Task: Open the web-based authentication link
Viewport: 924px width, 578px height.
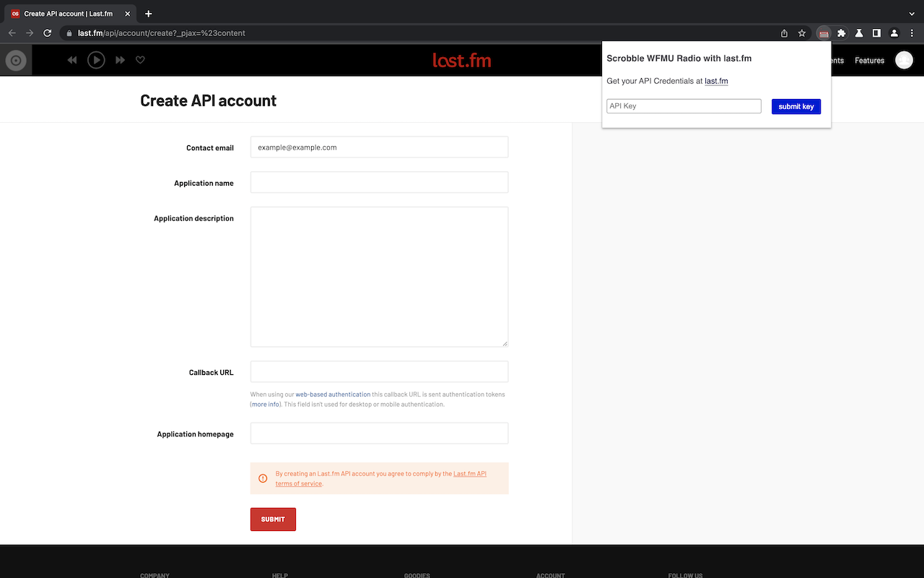Action: [333, 394]
